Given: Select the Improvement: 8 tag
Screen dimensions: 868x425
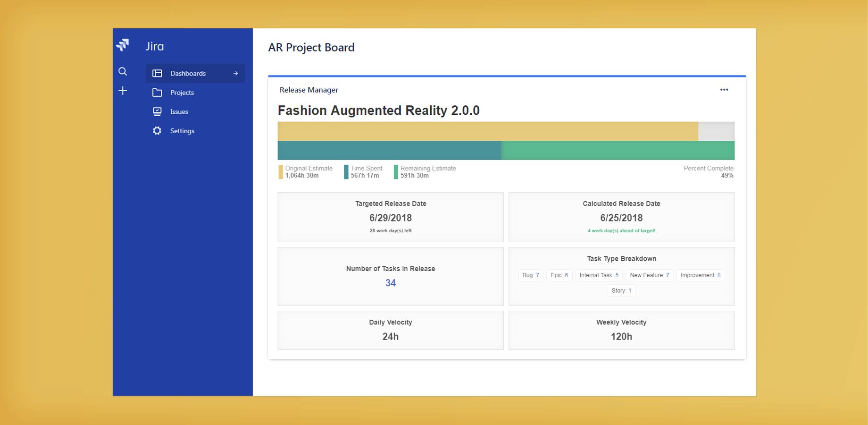Looking at the screenshot, I should click(x=701, y=275).
